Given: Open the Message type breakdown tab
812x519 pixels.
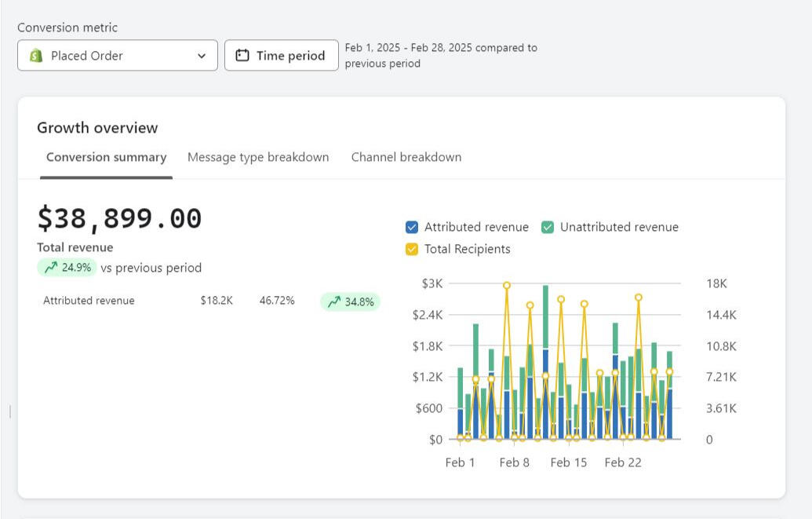Looking at the screenshot, I should coord(258,157).
